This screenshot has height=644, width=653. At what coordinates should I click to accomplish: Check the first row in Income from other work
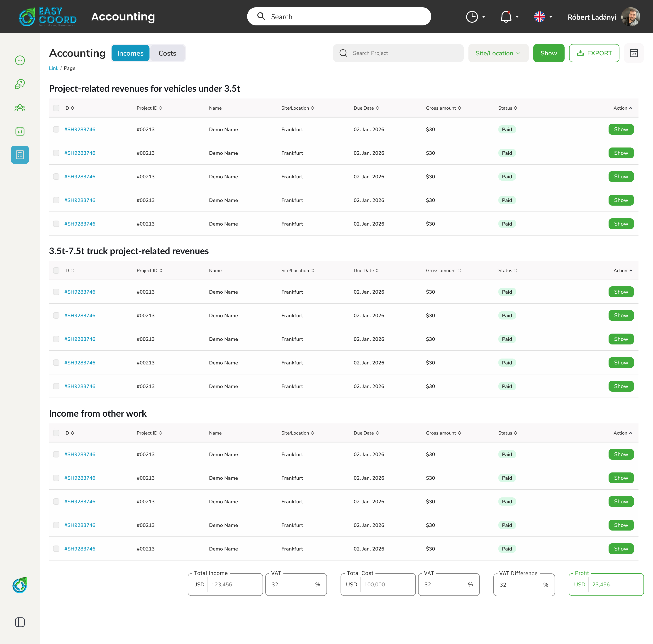(56, 454)
